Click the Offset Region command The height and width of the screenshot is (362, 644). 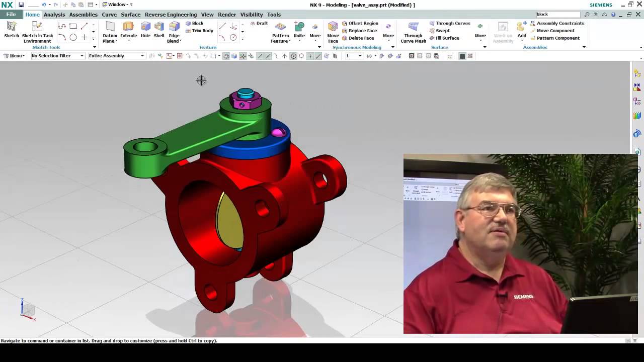click(x=360, y=23)
